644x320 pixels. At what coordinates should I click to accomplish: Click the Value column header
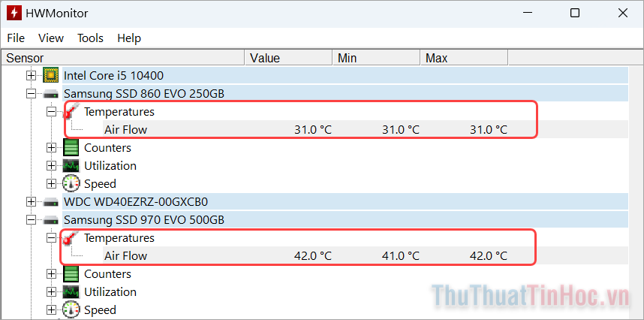288,58
